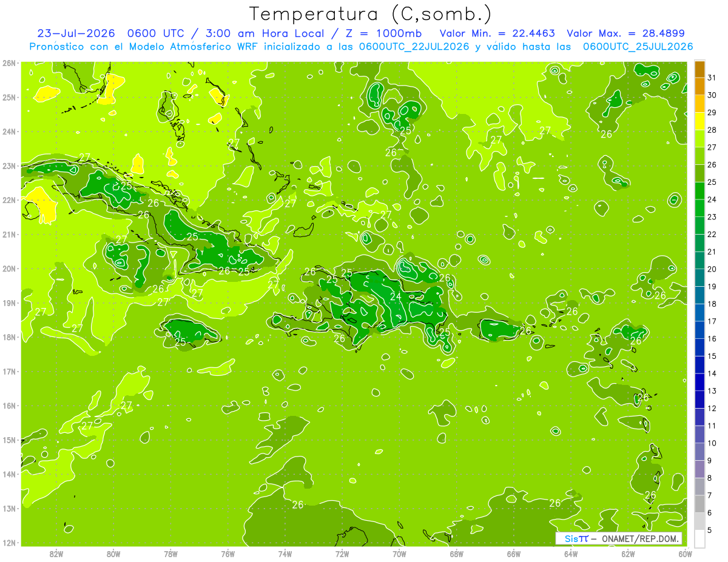Click the '64W' longitude axis label
The height and width of the screenshot is (562, 728).
[571, 554]
